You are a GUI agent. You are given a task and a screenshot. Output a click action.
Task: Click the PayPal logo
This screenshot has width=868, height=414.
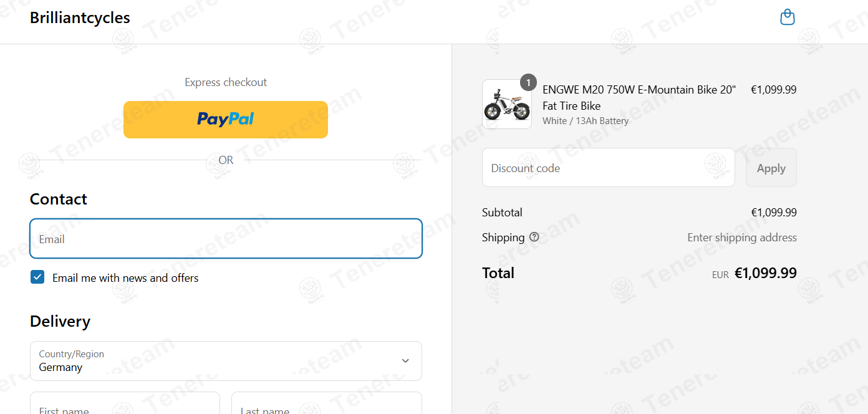(226, 119)
